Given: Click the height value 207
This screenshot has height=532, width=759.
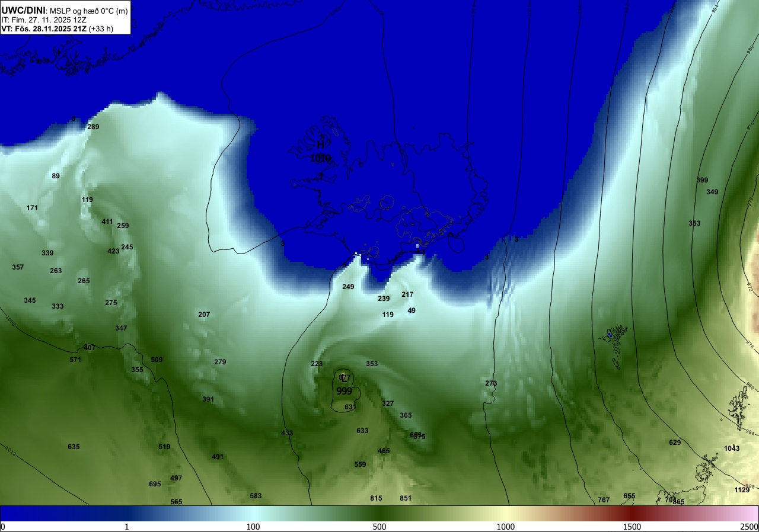Looking at the screenshot, I should (x=204, y=315).
